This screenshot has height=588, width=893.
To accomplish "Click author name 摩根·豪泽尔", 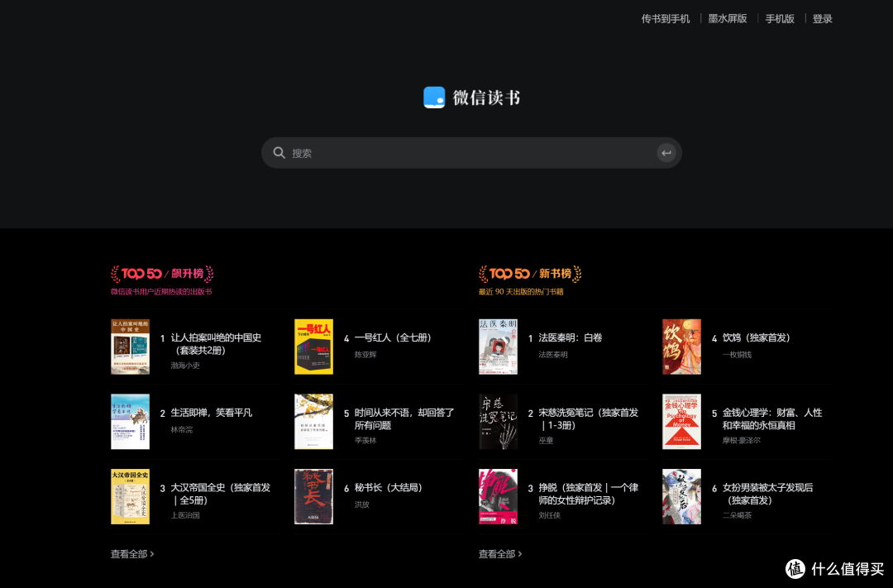I will coord(741,441).
